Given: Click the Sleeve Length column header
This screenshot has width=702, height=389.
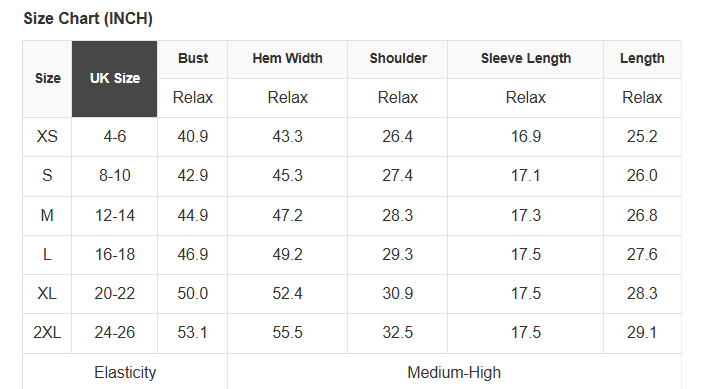Looking at the screenshot, I should (x=526, y=59).
